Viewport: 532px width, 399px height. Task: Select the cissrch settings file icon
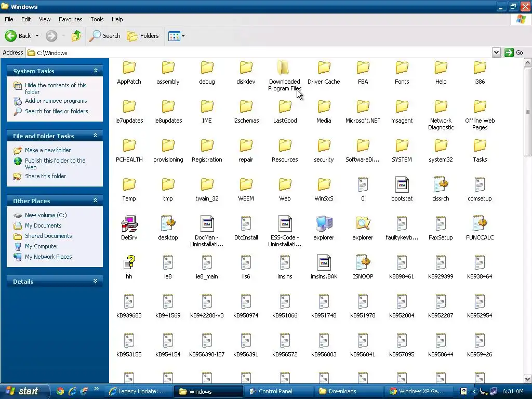pos(441,184)
